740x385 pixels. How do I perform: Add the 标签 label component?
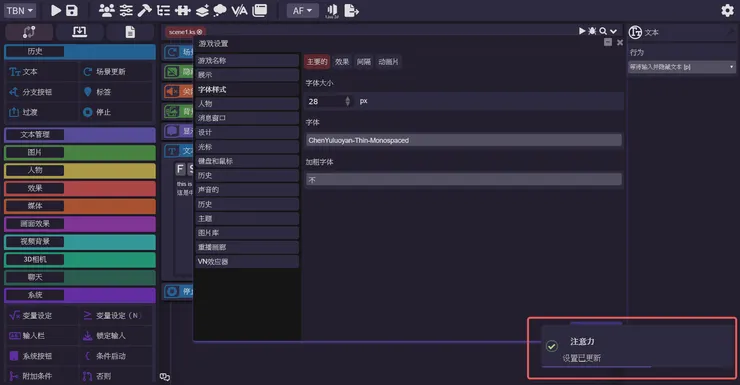coord(116,92)
